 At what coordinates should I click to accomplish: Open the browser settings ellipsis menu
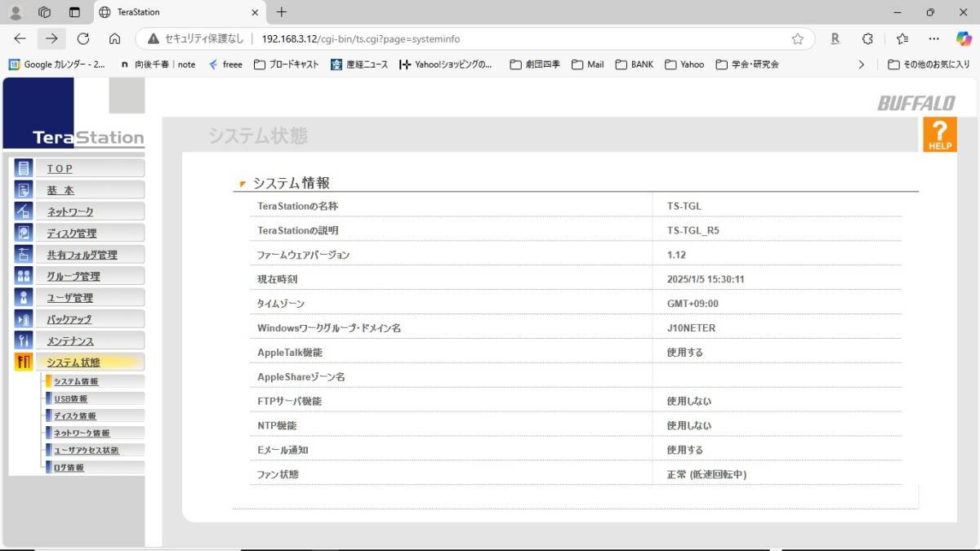934,38
